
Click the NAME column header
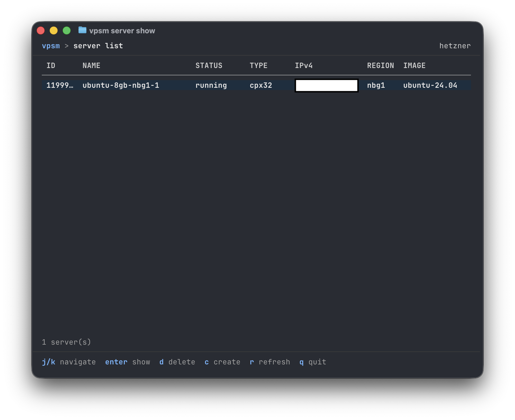[91, 65]
